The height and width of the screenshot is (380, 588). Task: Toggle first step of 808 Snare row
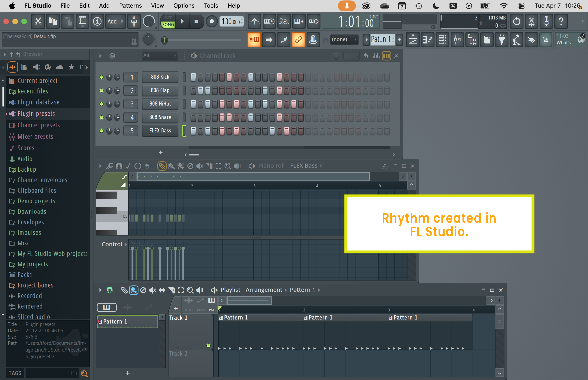(193, 117)
